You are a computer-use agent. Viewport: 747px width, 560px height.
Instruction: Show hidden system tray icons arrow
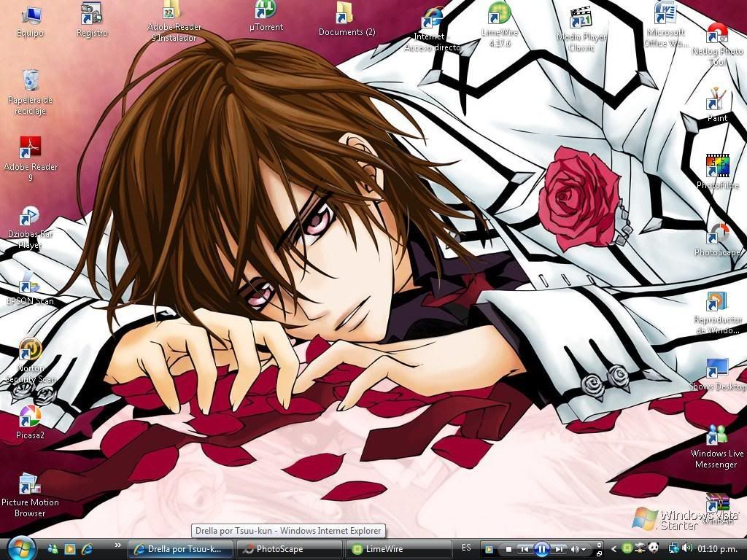(613, 549)
